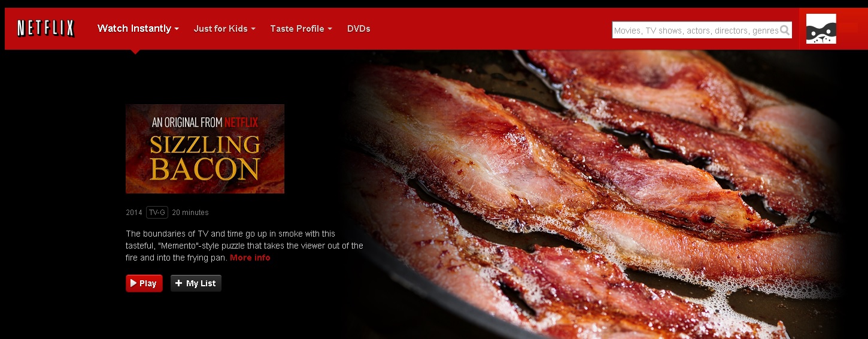Click the TV-G rating badge
The height and width of the screenshot is (339, 868).
(157, 212)
